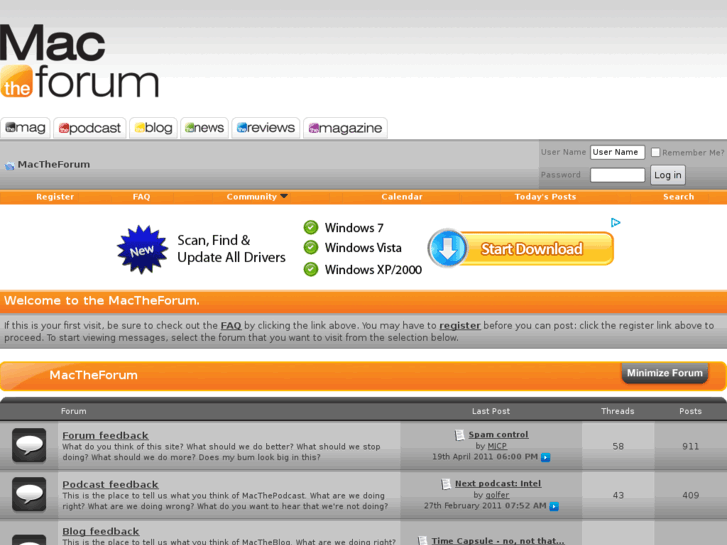Open the Forum feedback forum
The width and height of the screenshot is (727, 545).
[105, 435]
